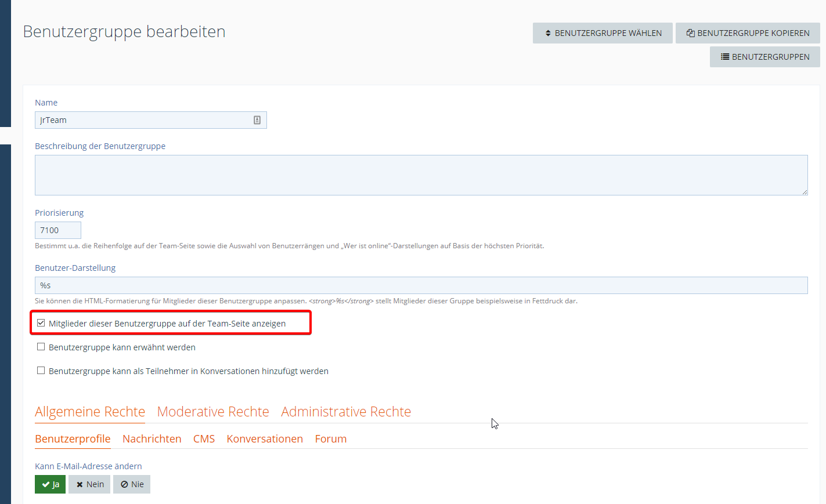Viewport: 826px width, 504px height.
Task: Open the CMS sub-tab
Action: (204, 439)
